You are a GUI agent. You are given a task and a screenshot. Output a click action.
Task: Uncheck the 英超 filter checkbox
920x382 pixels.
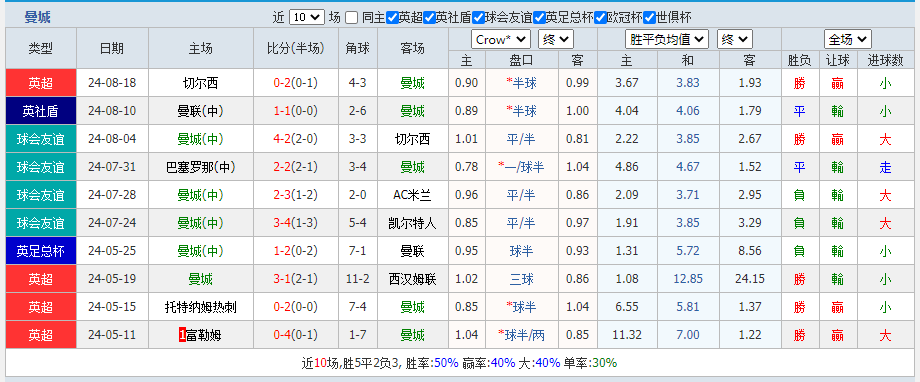pos(393,18)
